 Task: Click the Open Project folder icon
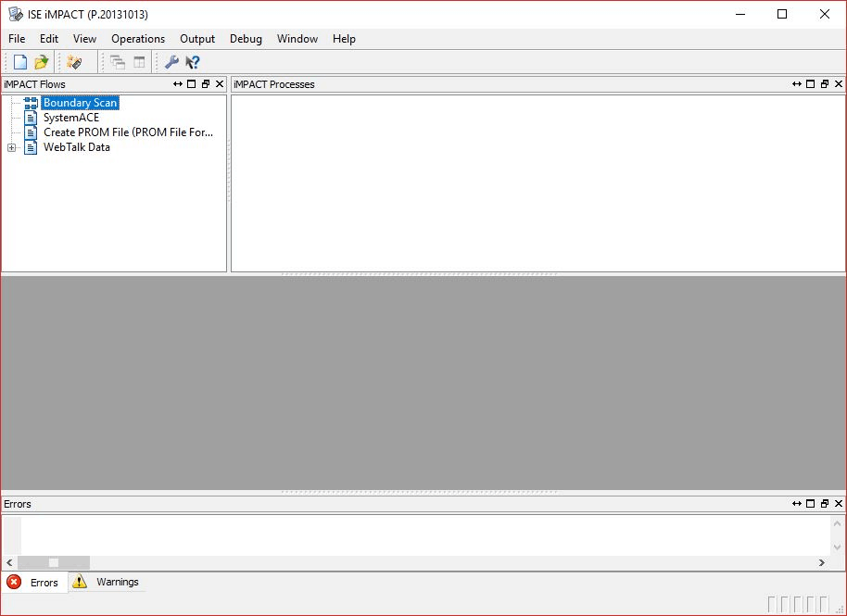coord(41,62)
